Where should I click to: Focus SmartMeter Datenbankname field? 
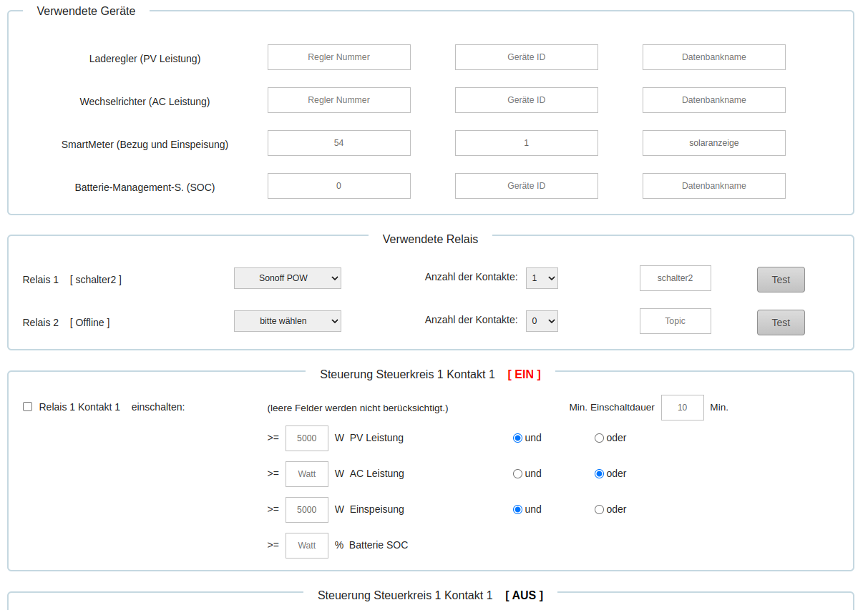[x=713, y=143]
